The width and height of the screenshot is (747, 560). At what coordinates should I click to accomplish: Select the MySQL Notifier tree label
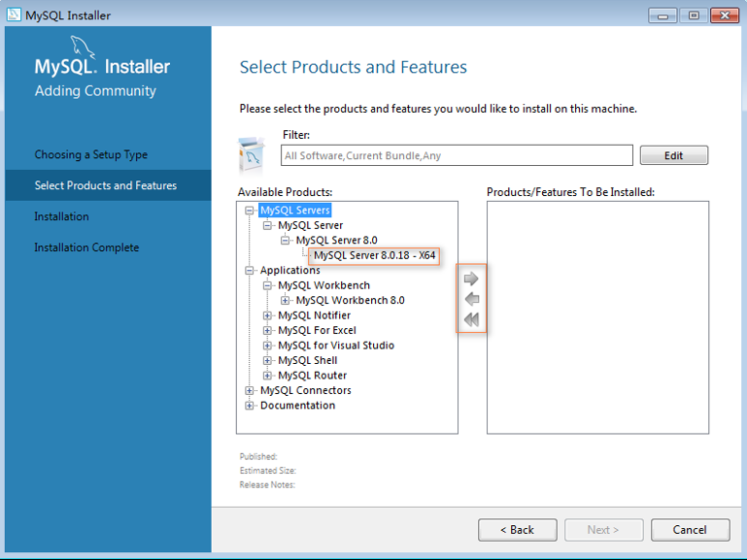pos(315,315)
